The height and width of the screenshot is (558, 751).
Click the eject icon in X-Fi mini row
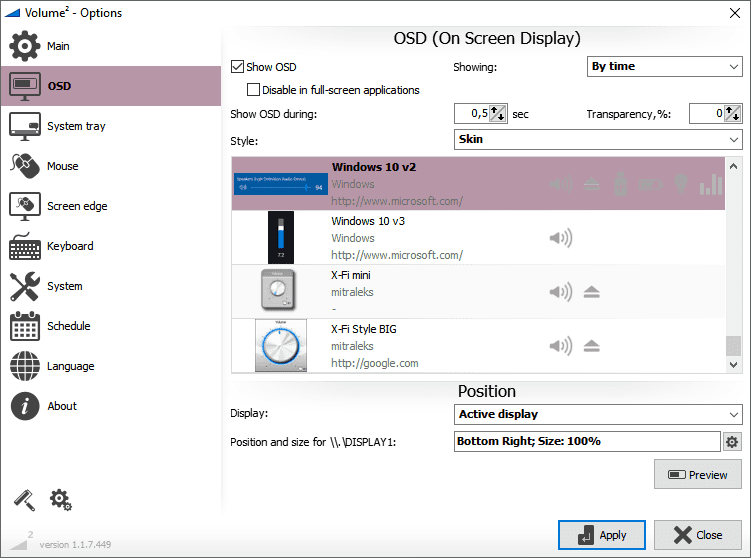(x=592, y=292)
